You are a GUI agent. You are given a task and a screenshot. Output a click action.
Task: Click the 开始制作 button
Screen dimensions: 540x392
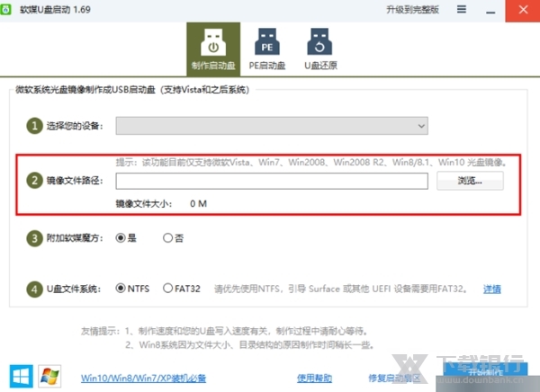pyautogui.click(x=485, y=373)
